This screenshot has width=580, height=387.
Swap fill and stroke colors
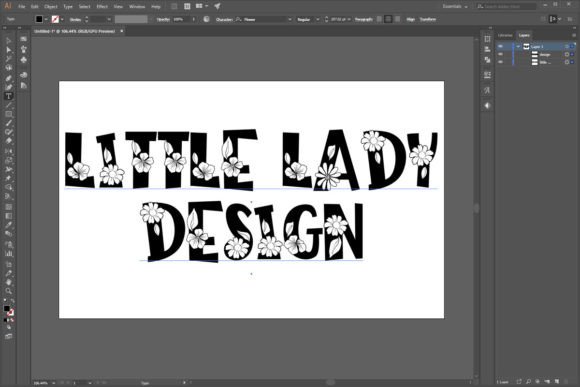coord(12,301)
